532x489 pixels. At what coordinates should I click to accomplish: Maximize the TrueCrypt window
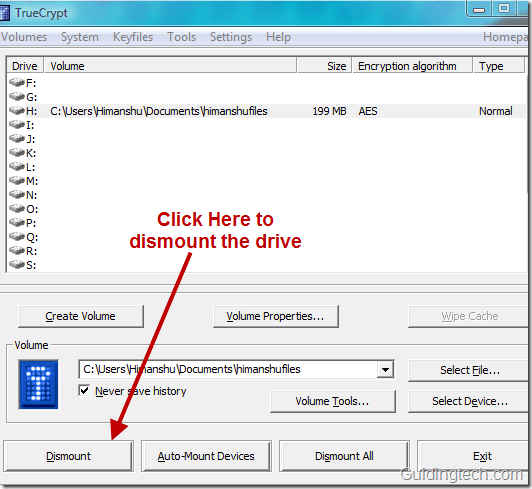coord(504,8)
